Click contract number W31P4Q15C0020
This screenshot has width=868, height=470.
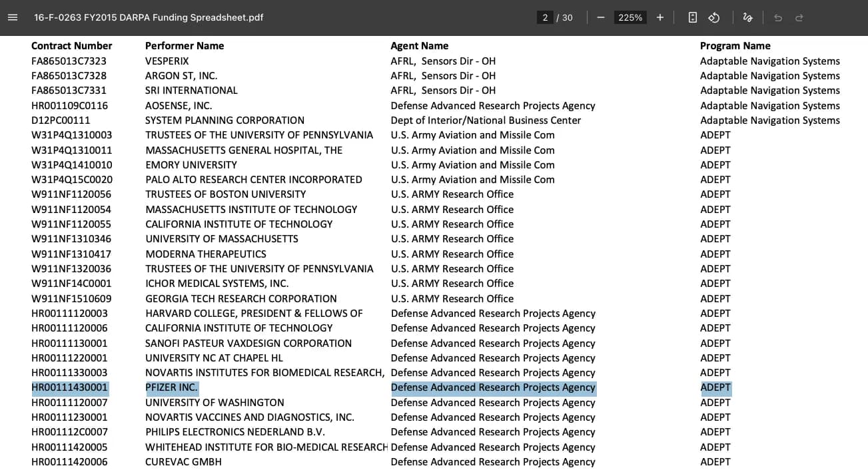tap(72, 180)
